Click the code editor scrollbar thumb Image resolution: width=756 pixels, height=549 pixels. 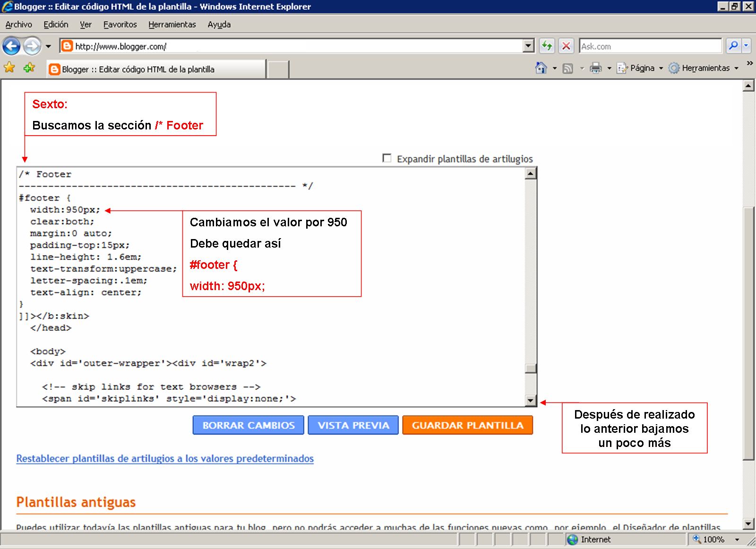click(x=531, y=369)
